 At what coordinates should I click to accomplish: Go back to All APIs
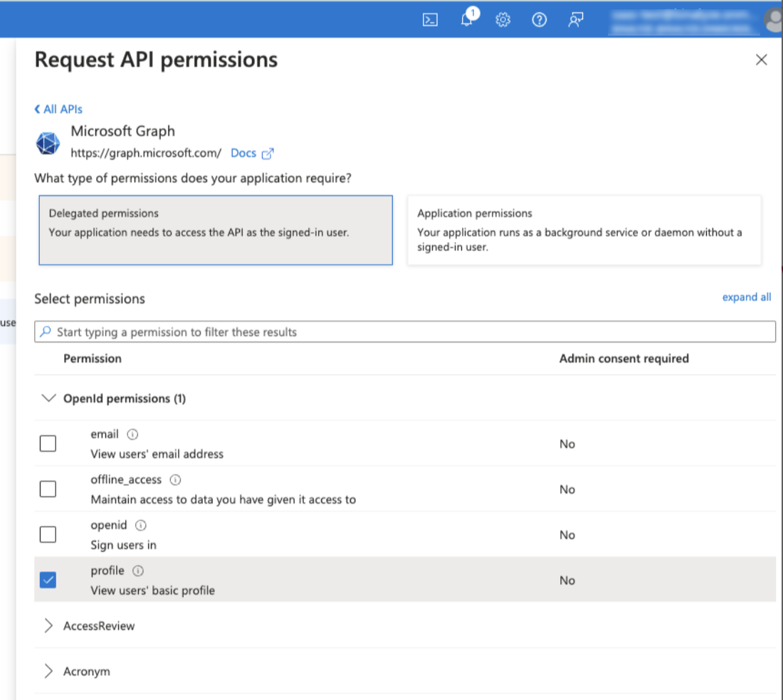tap(58, 110)
